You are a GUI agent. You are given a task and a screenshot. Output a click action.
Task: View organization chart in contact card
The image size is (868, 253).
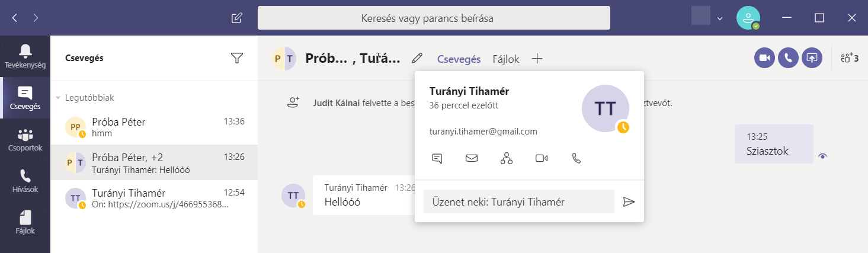tap(506, 158)
